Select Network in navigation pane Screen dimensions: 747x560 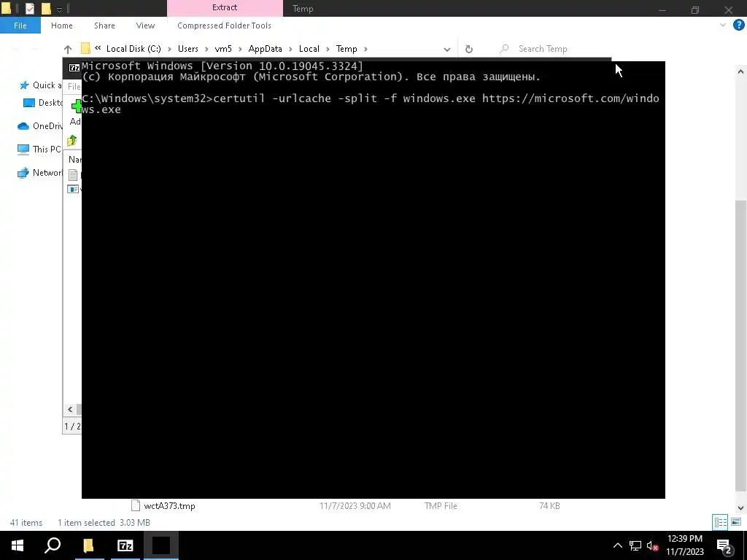[40, 173]
